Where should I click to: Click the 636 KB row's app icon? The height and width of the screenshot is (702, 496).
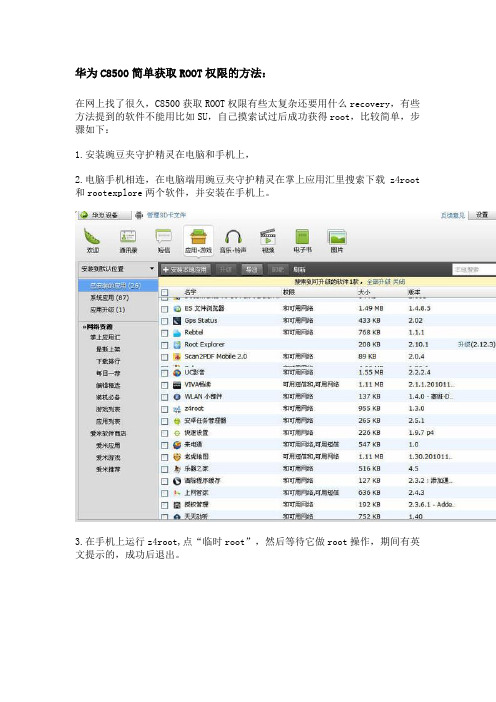(x=177, y=493)
